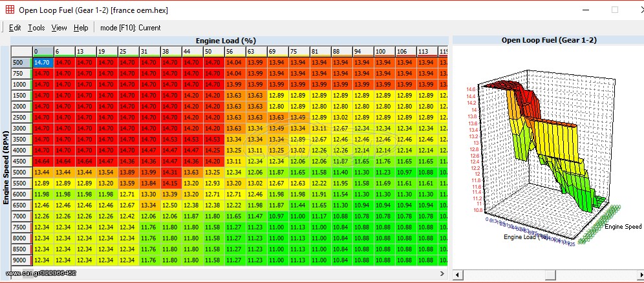Select the 2500 RPM row header

click(22, 118)
